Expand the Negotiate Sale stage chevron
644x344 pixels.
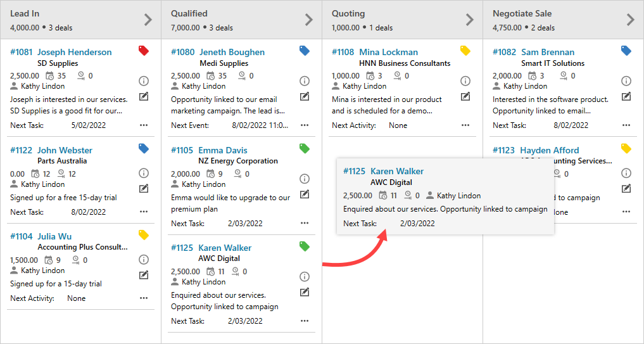coord(631,20)
